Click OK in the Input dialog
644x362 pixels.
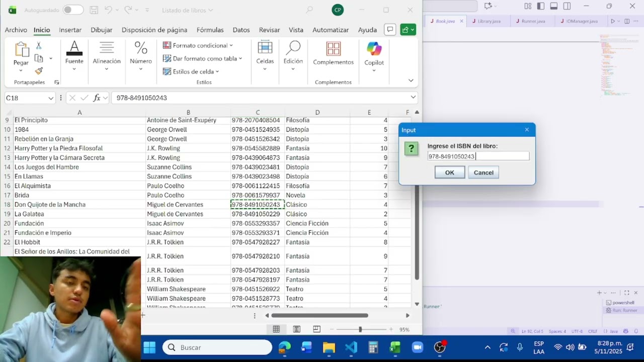click(x=450, y=172)
